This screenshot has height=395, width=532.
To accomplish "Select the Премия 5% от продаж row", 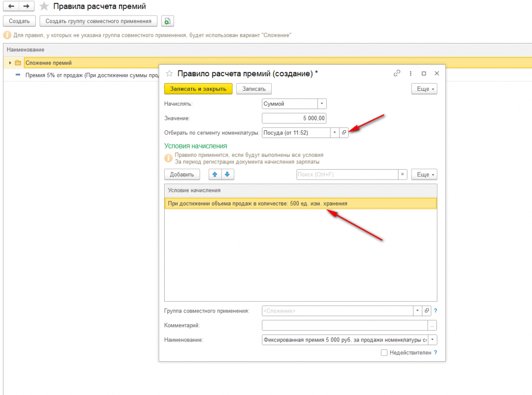I will (81, 75).
